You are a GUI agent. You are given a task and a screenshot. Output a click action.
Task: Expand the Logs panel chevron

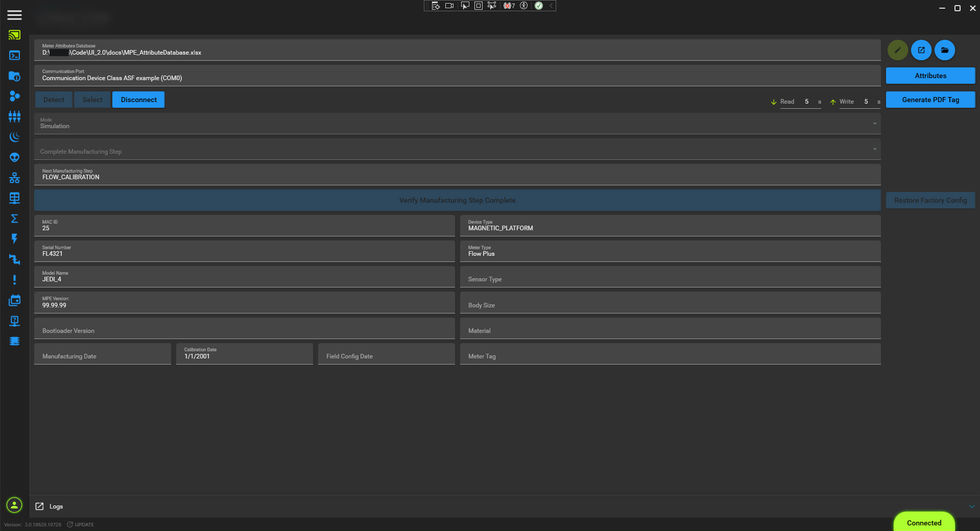[971, 506]
